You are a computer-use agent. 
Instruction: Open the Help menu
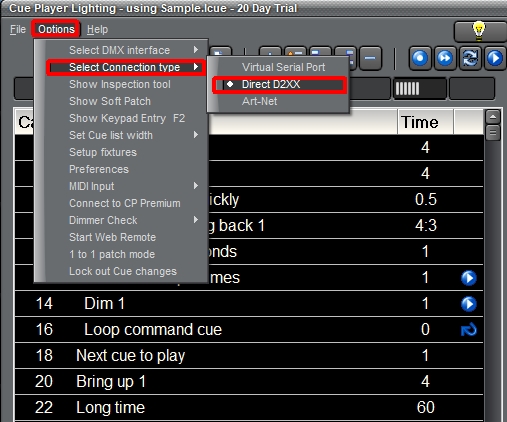pos(97,29)
